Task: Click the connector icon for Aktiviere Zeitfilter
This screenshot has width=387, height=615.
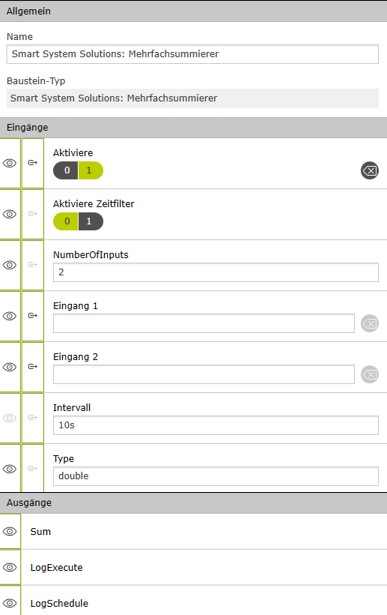Action: point(33,214)
